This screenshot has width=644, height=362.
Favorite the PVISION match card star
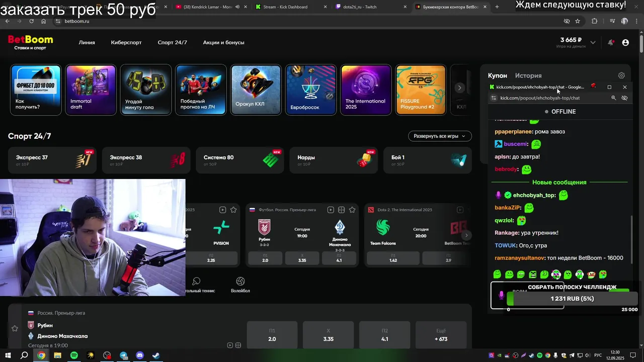click(233, 210)
